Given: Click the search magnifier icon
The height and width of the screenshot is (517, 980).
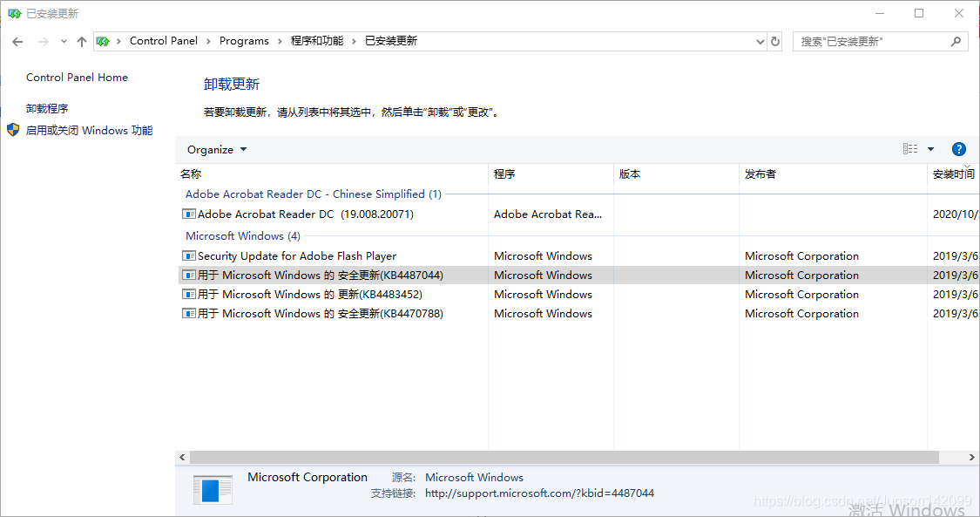Looking at the screenshot, I should click(x=956, y=41).
